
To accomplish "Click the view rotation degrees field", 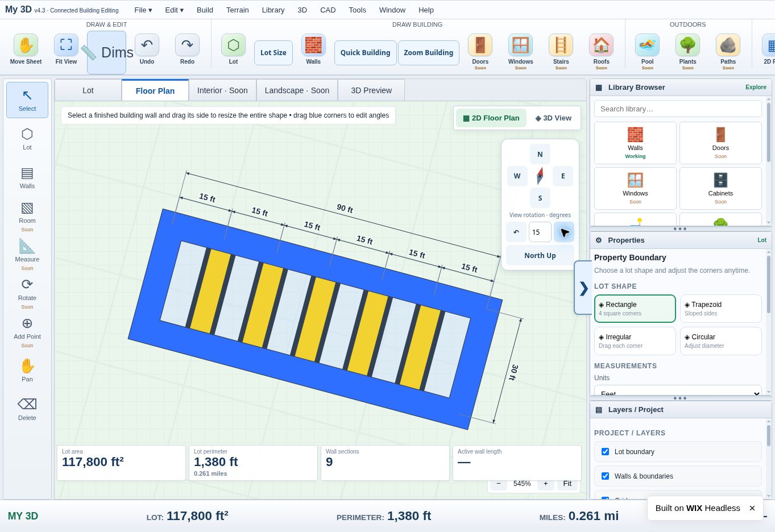I will click(540, 232).
